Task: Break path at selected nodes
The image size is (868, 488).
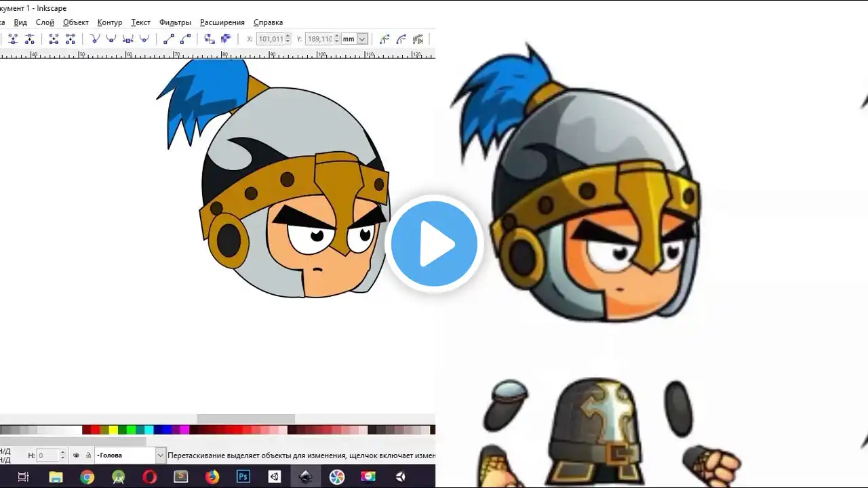Action: tap(29, 39)
